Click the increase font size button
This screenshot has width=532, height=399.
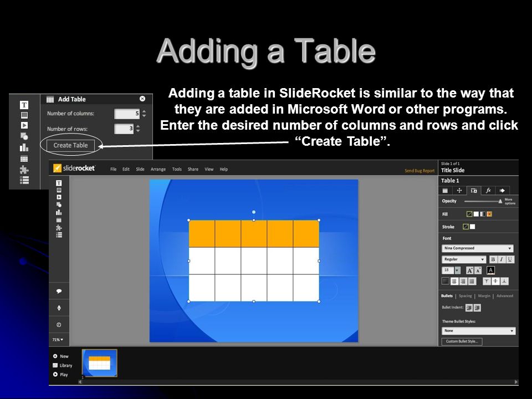click(x=469, y=270)
